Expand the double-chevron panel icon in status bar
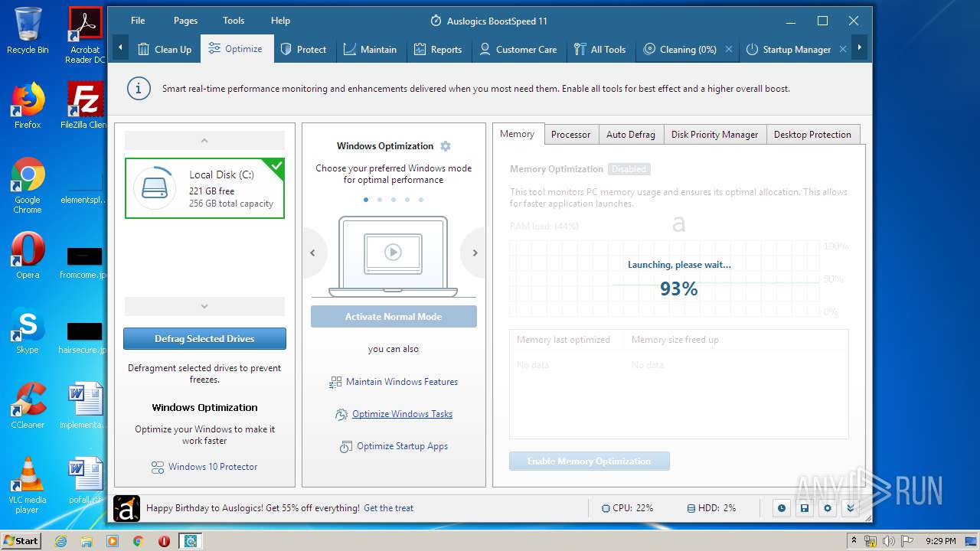 click(851, 508)
